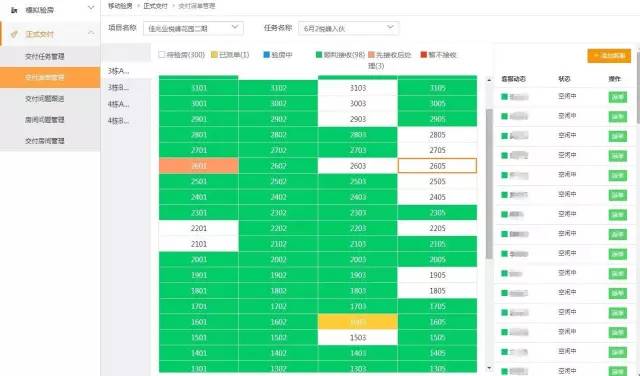This screenshot has width=640, height=376.
Task: Select room cell 2705
Action: tap(437, 150)
